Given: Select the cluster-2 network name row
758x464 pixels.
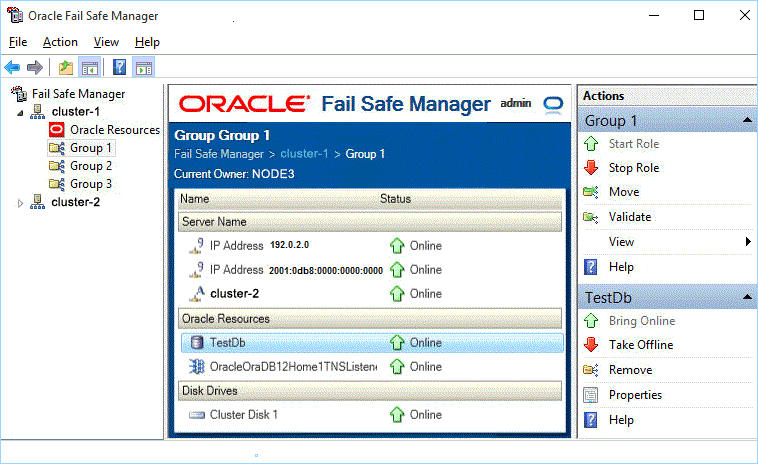Looking at the screenshot, I should [x=370, y=293].
